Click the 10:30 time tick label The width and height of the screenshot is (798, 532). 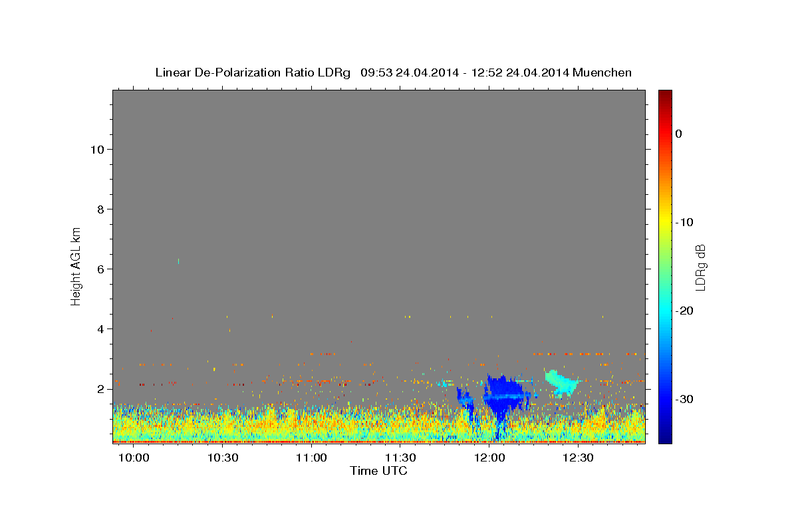(x=223, y=458)
